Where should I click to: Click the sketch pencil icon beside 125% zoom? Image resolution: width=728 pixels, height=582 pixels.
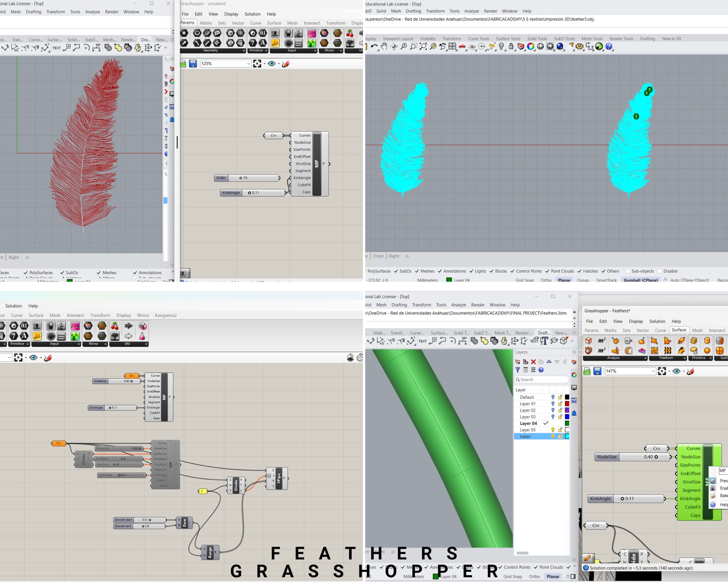click(x=286, y=64)
